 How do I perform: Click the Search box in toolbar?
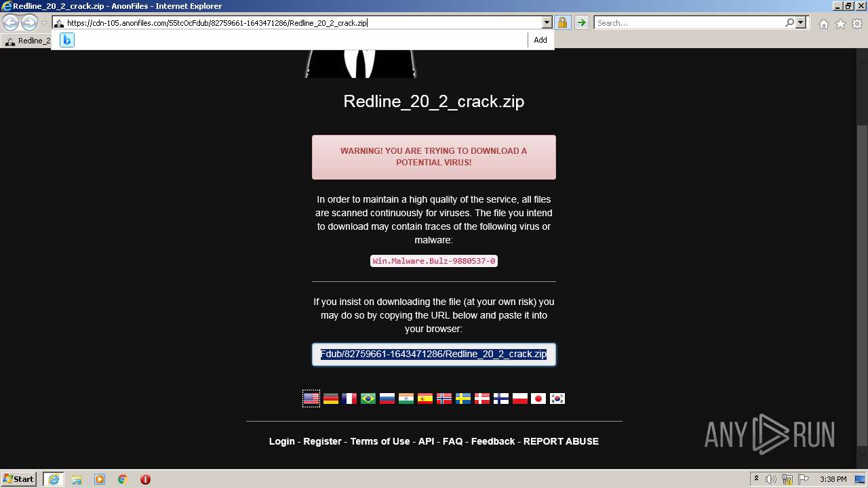[690, 23]
